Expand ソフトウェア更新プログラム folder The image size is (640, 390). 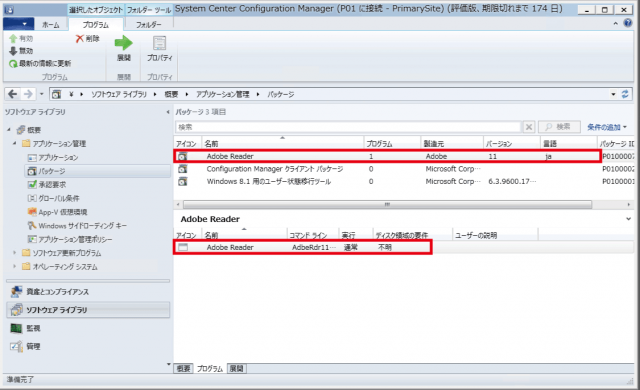(x=15, y=253)
